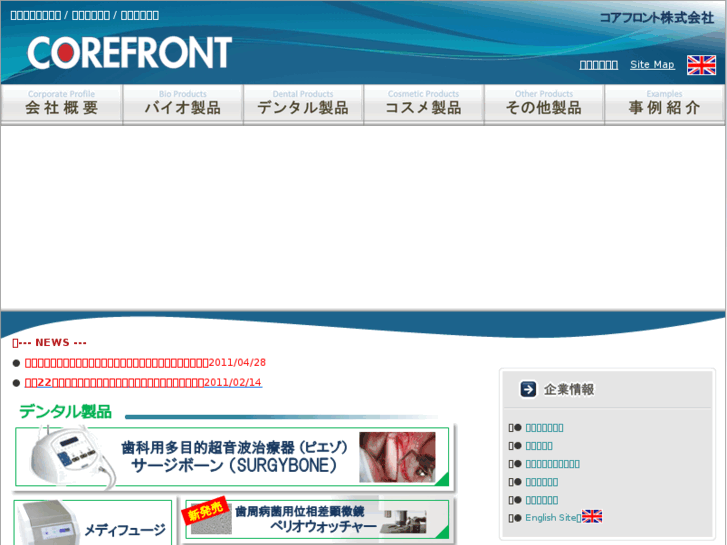This screenshot has width=727, height=545.
Task: Click the デンタル製品 section heading
Action: (65, 412)
